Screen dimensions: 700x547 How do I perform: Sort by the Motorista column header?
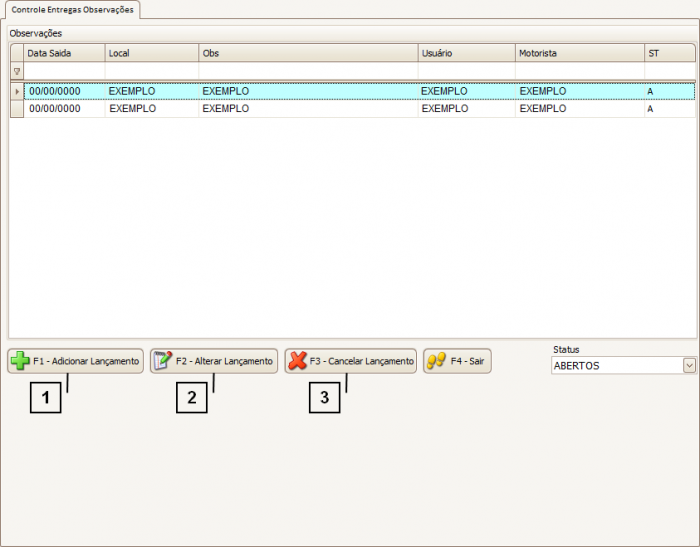579,53
